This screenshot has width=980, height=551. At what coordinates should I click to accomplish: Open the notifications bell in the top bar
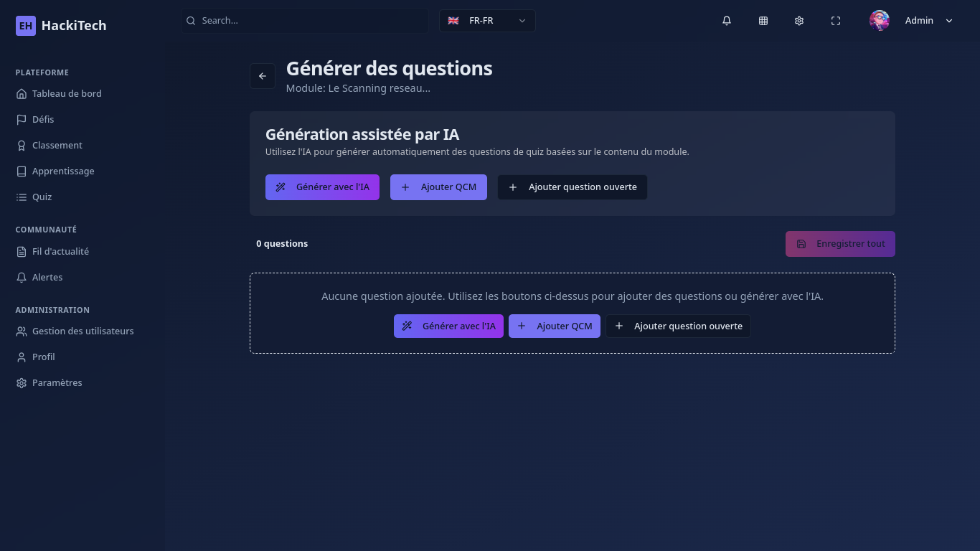coord(727,21)
